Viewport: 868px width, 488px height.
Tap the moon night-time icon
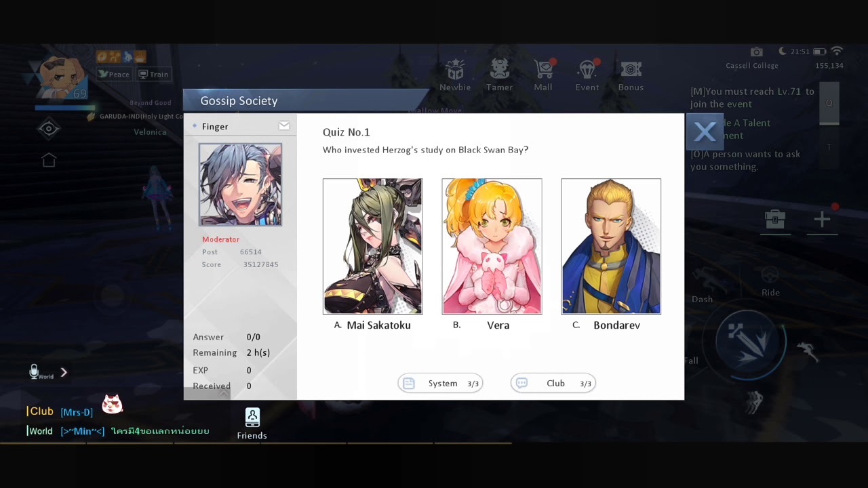783,52
